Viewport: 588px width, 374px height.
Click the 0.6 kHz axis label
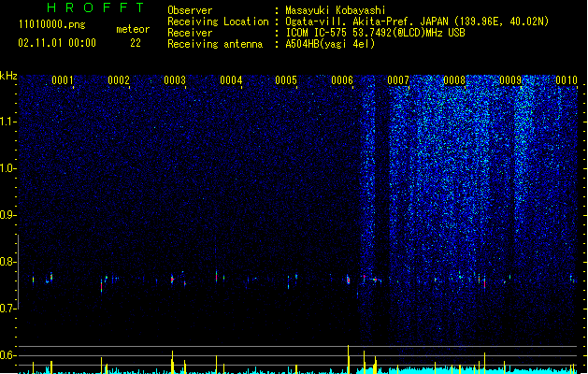pos(8,355)
